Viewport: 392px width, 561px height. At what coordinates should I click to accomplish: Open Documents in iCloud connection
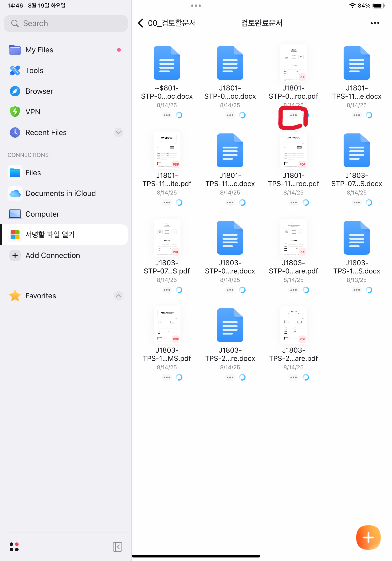click(60, 193)
